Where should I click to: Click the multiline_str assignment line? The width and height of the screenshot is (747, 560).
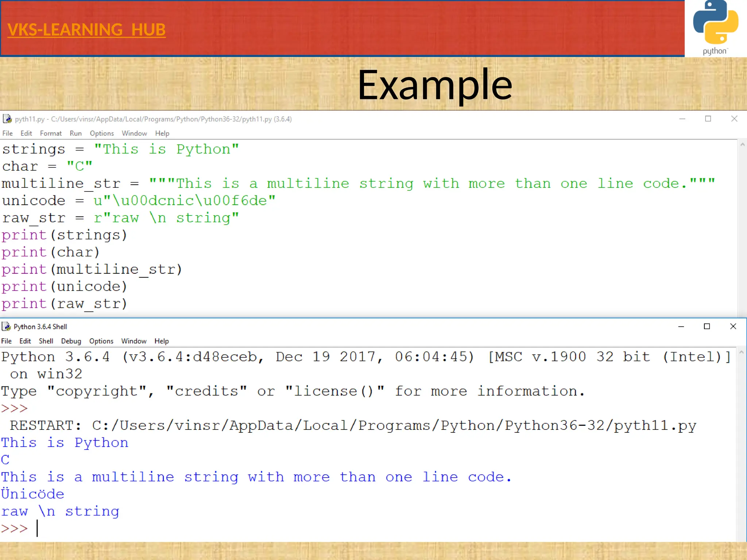359,184
